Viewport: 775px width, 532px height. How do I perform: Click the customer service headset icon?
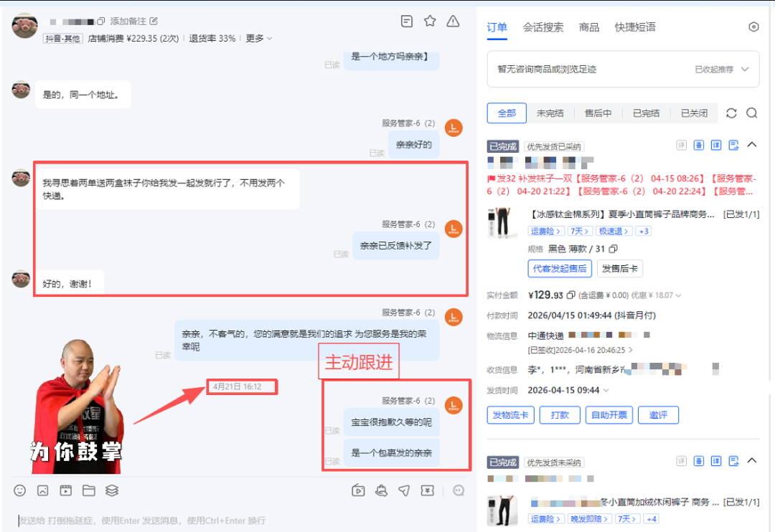[381, 490]
